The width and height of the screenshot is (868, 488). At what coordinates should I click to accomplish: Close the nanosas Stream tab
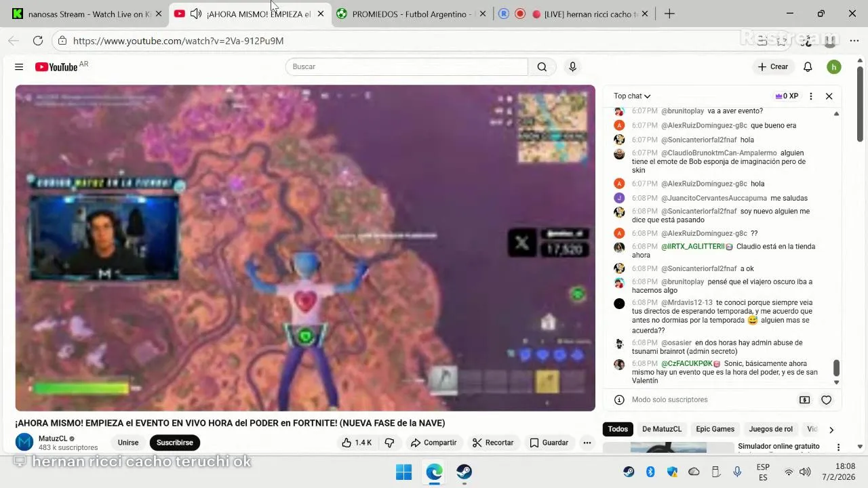point(159,14)
